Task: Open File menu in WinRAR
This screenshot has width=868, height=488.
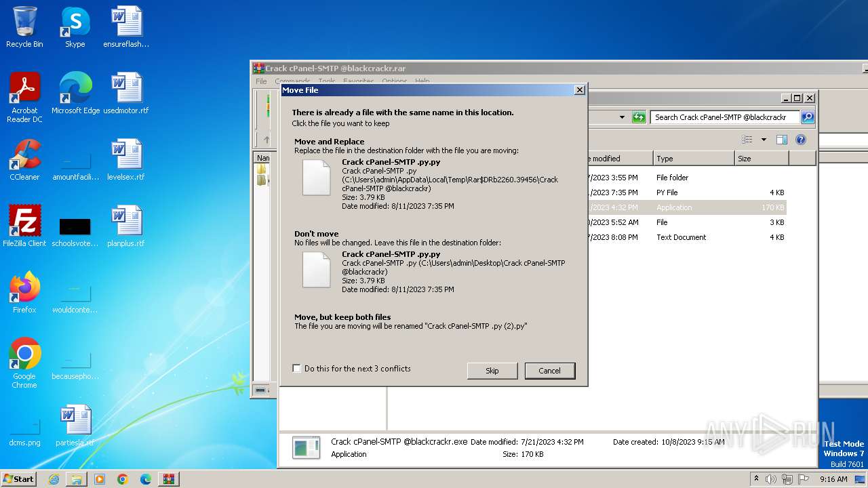Action: (x=261, y=81)
